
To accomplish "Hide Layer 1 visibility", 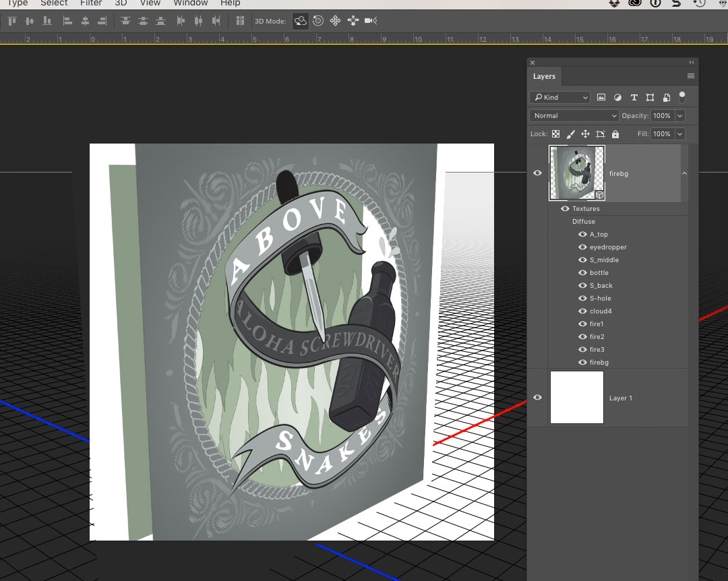I will click(538, 398).
